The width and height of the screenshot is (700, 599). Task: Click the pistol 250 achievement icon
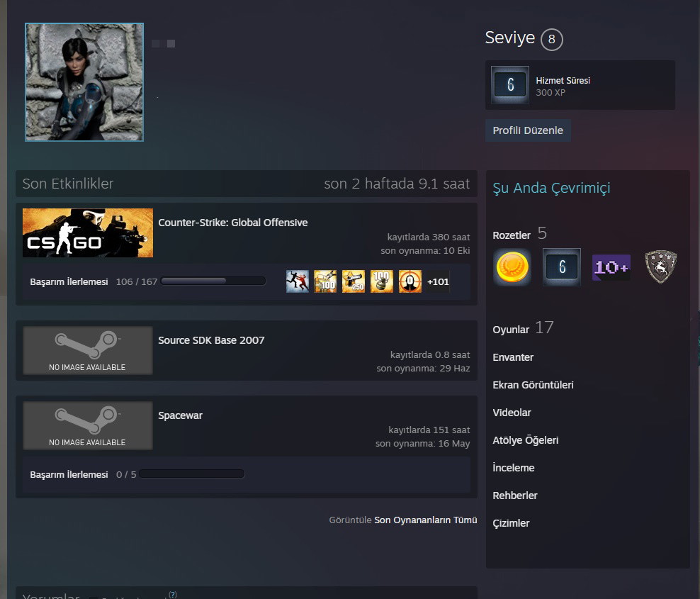coord(354,281)
